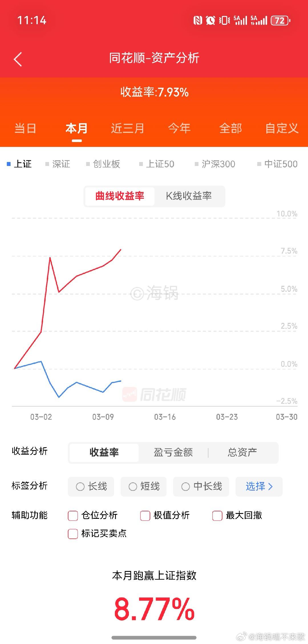Open the 自定义 time range option
This screenshot has width=308, height=644.
coord(282,128)
